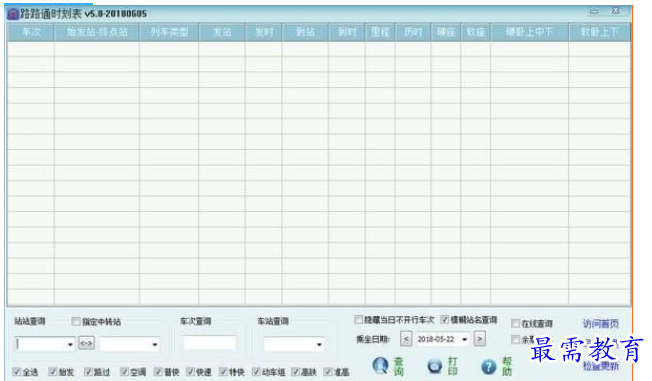Sort by 列车类型 column header
652x381 pixels.
click(x=169, y=32)
